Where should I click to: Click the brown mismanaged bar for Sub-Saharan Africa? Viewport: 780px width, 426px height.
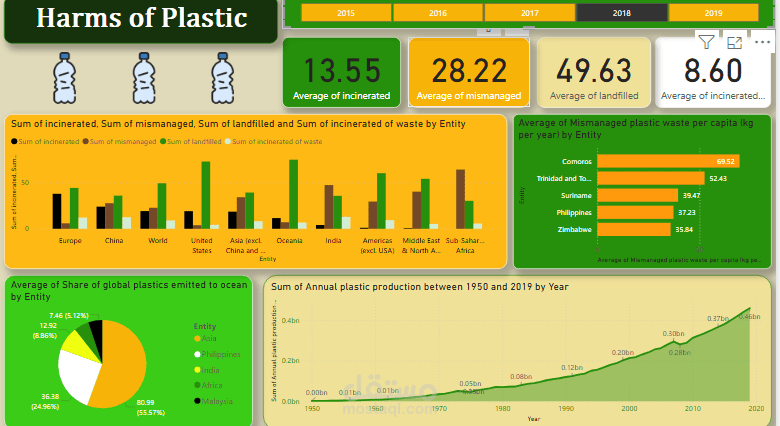pyautogui.click(x=461, y=199)
